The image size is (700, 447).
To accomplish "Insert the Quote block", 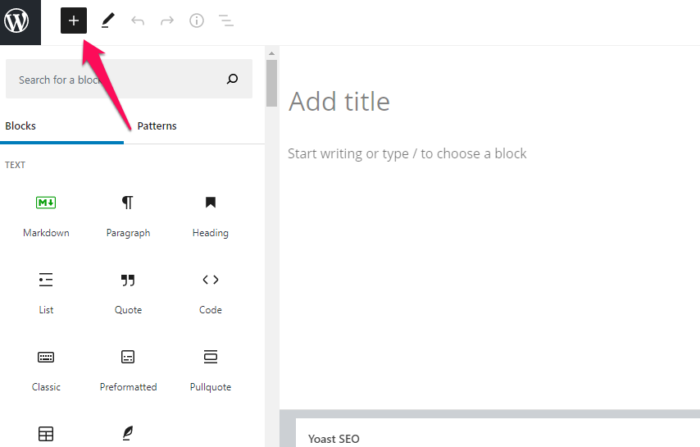I will (x=128, y=292).
